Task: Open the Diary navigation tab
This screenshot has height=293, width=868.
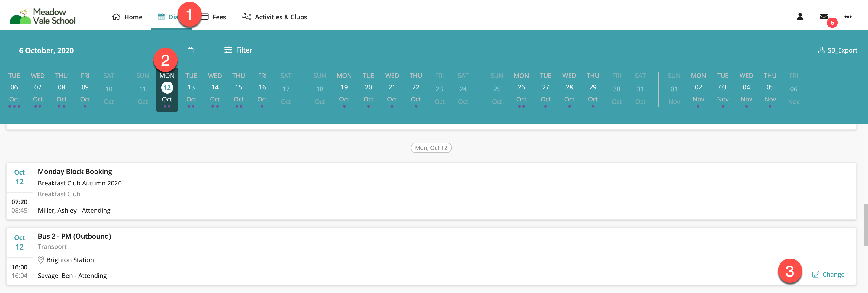Action: coord(171,17)
